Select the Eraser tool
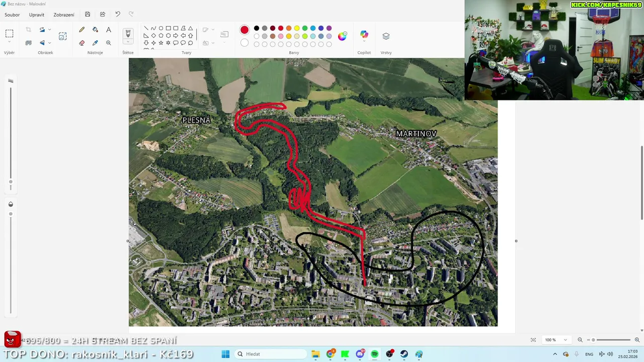 82,43
